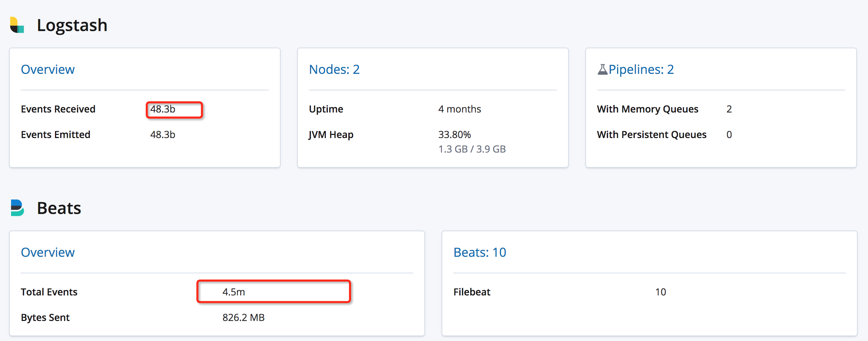This screenshot has height=341, width=868.
Task: Select the Events Emitted label
Action: click(x=56, y=135)
